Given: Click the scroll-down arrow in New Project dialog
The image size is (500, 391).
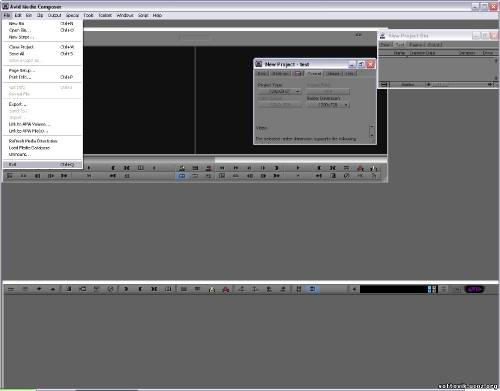Looking at the screenshot, I should coord(372,135).
